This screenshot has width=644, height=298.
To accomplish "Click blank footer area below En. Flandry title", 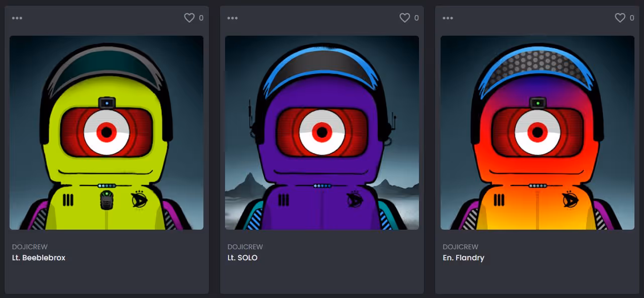I will click(537, 279).
